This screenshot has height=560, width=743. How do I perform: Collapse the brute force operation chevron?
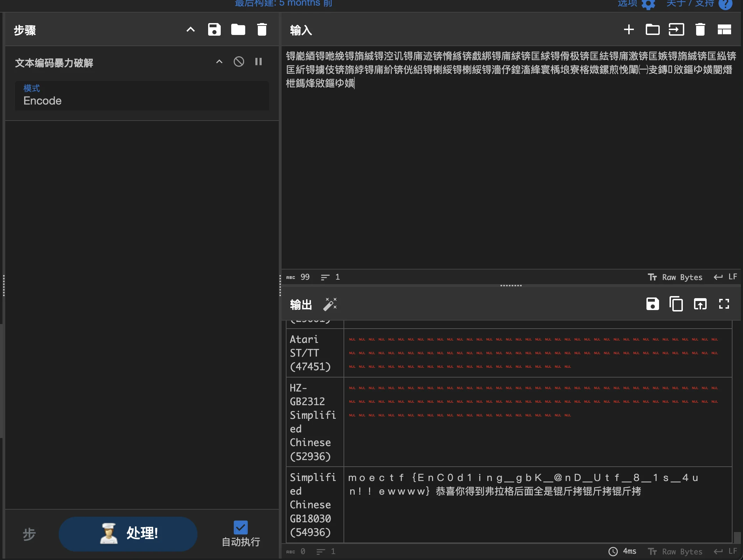coord(219,62)
